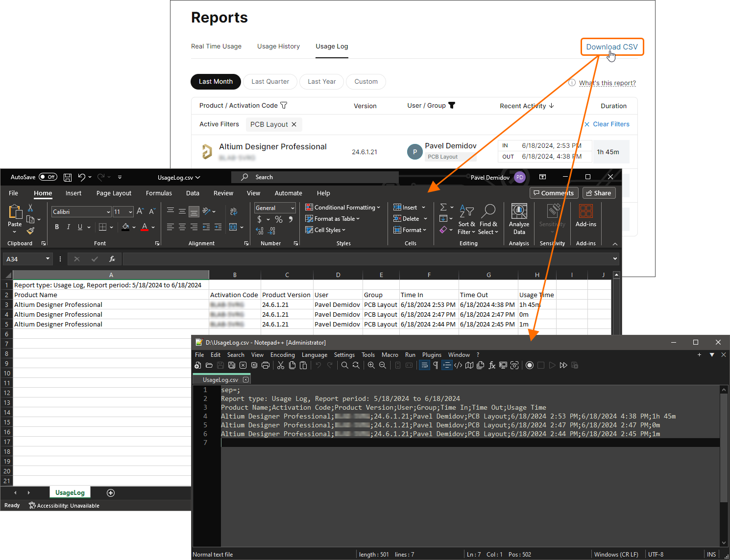Open Analyze Data in Excel
Image resolution: width=730 pixels, height=560 pixels.
(x=519, y=218)
